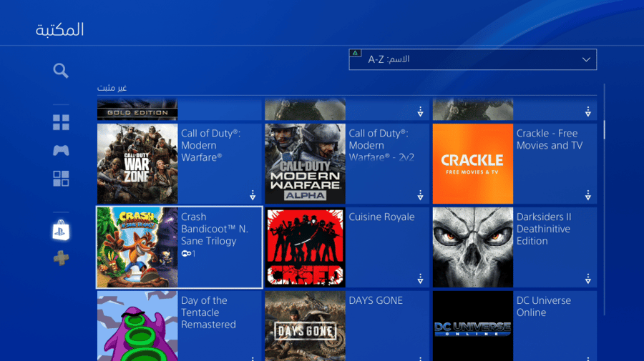This screenshot has height=361, width=644.
Task: Open Modern Warfare Alpha cover thumbnail
Action: (x=305, y=164)
